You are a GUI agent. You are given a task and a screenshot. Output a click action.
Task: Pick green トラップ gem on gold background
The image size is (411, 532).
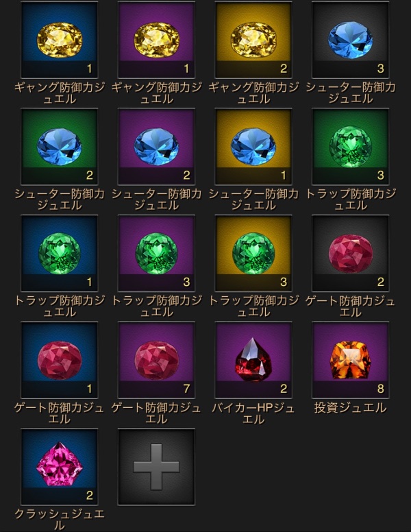[x=253, y=254]
